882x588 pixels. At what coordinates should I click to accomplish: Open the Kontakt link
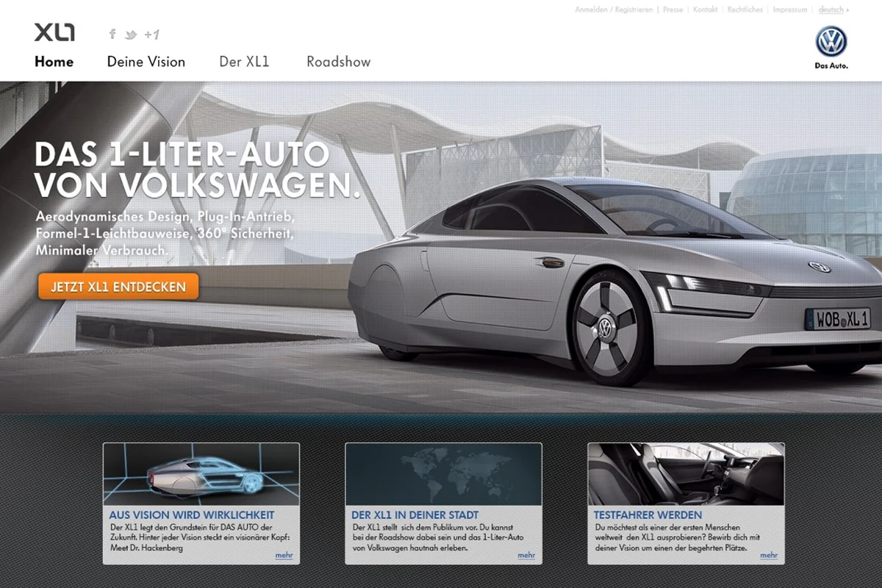[706, 10]
